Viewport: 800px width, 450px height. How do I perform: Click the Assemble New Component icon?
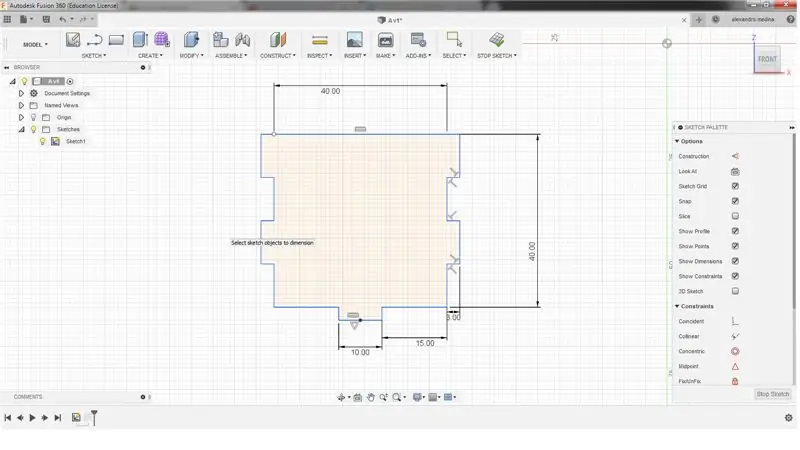click(x=220, y=40)
